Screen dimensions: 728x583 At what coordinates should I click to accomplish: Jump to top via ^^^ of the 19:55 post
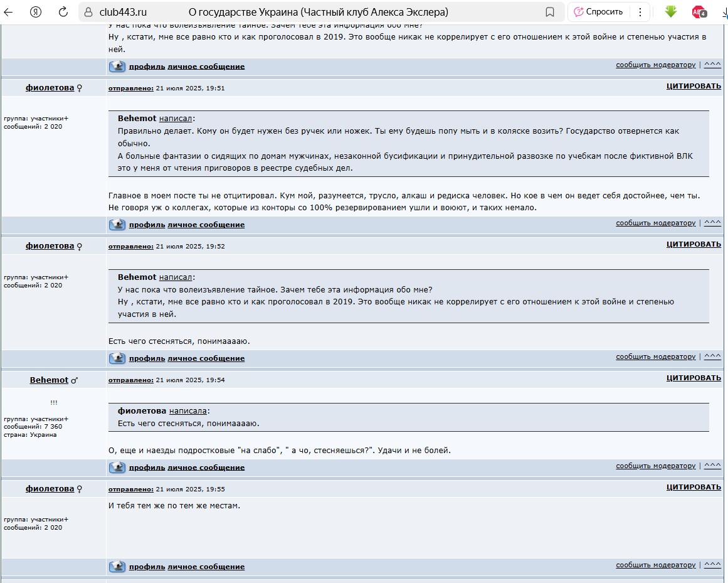coord(713,564)
